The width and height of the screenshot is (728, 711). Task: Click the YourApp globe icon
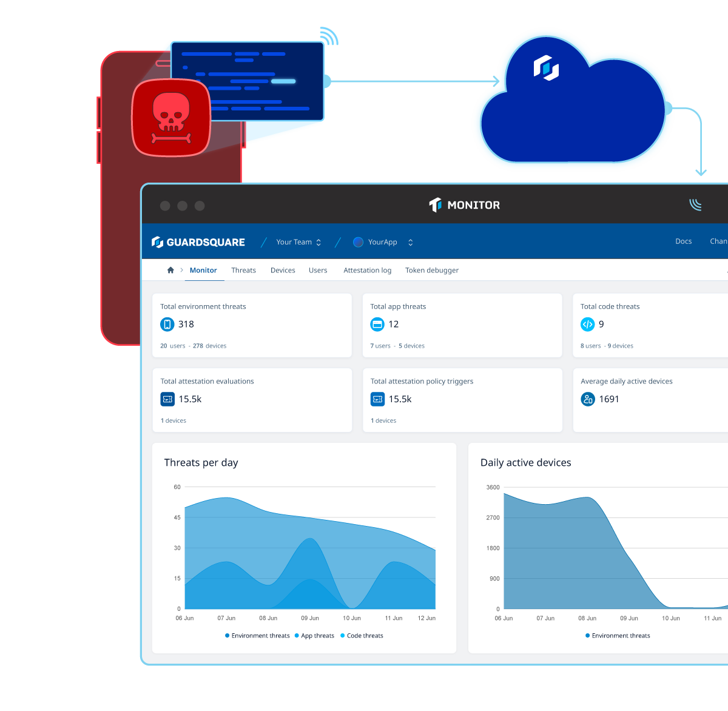[x=358, y=242]
